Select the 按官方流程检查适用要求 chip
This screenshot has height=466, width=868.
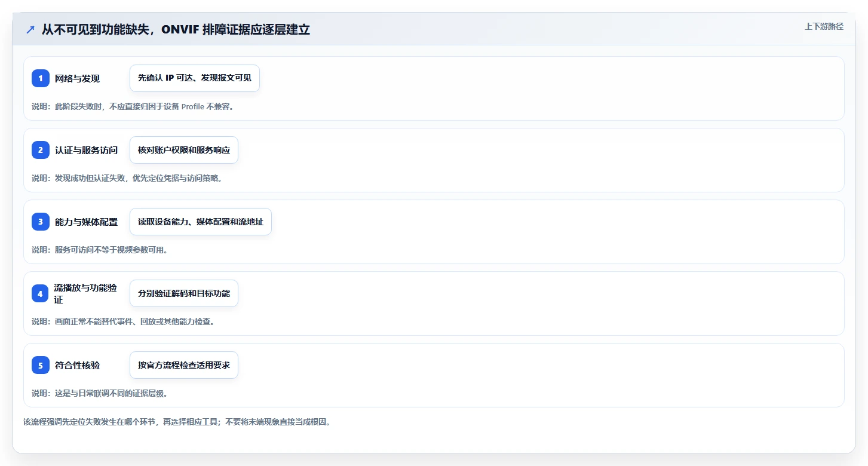[x=184, y=365]
